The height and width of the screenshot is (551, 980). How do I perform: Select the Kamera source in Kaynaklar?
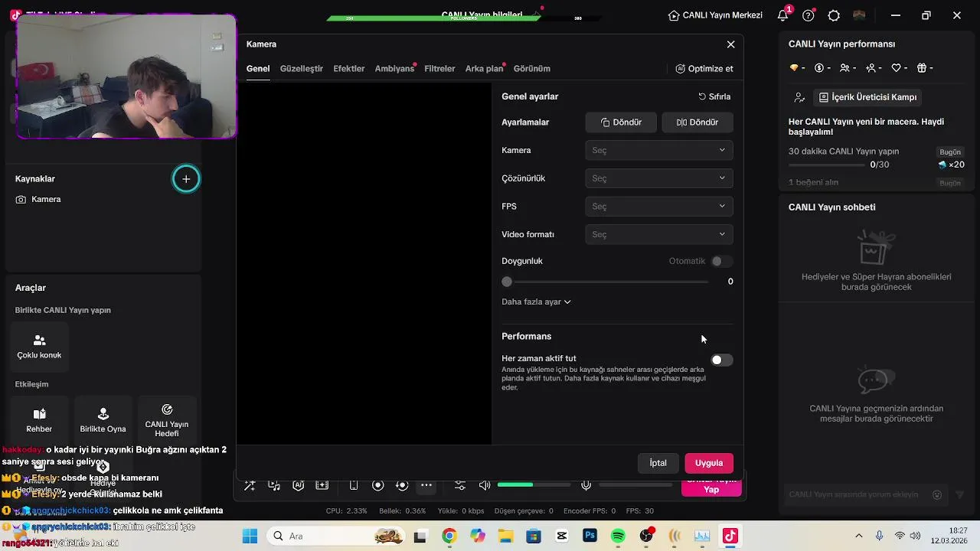coord(38,199)
